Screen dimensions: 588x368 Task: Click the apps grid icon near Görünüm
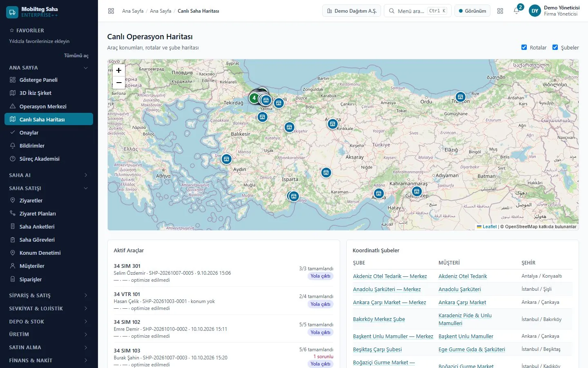[500, 11]
